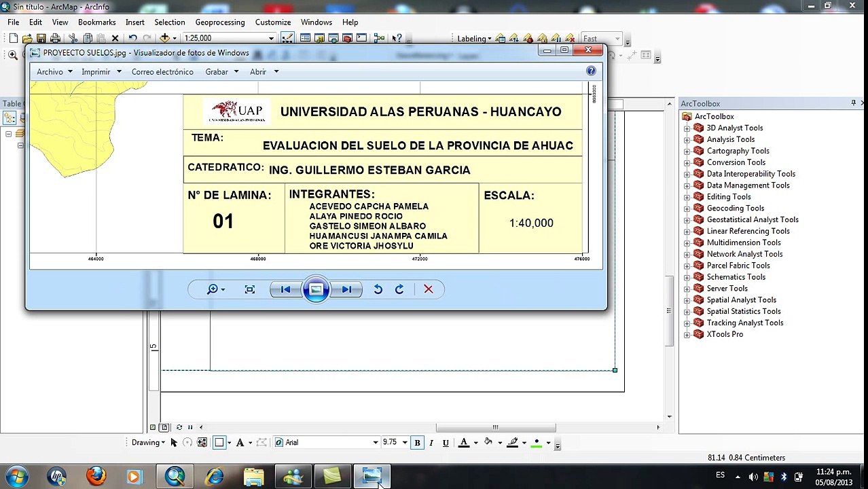Click the Select Elements arrow in Drawing toolbar
Viewport: 868px width, 489px height.
pos(173,443)
